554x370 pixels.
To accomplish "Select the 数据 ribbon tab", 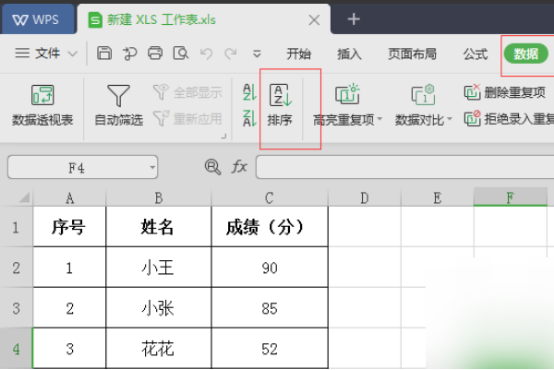I will click(526, 54).
